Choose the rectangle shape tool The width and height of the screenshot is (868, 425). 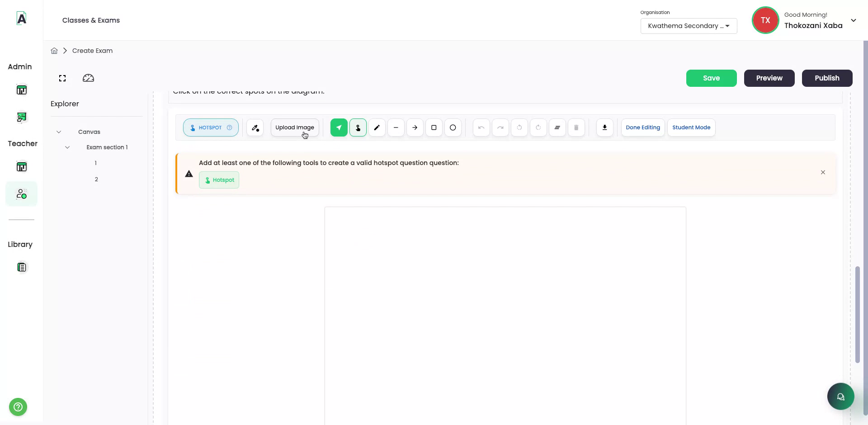pyautogui.click(x=434, y=127)
